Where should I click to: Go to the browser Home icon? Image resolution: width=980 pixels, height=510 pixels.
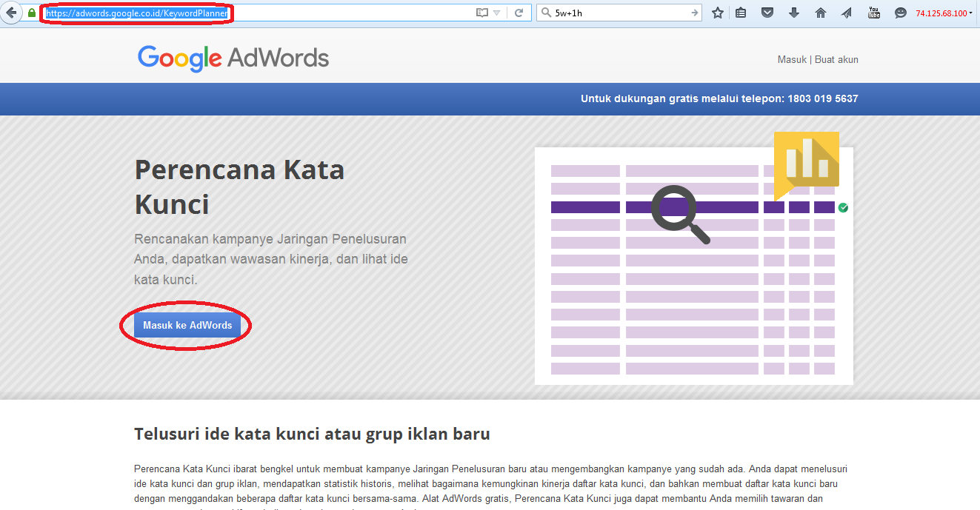click(x=821, y=13)
